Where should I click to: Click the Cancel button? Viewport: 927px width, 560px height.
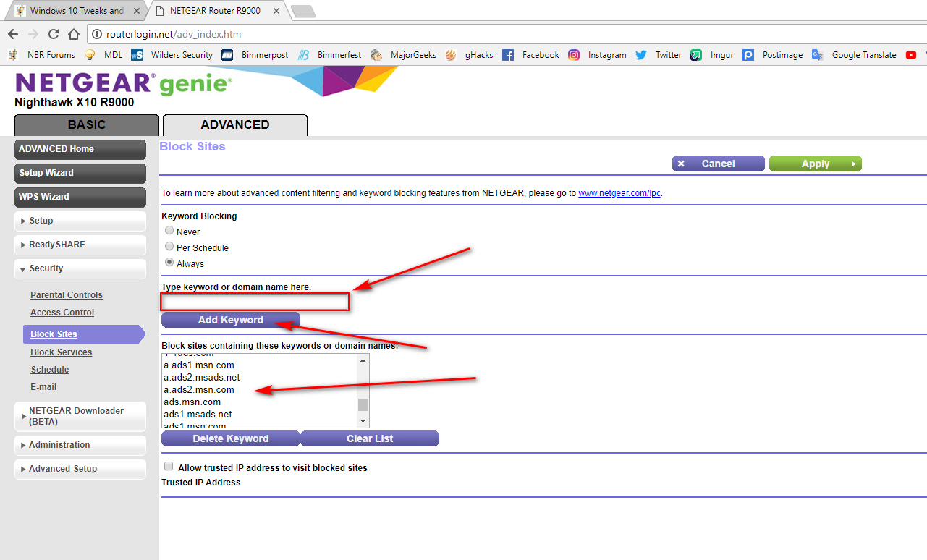point(719,164)
